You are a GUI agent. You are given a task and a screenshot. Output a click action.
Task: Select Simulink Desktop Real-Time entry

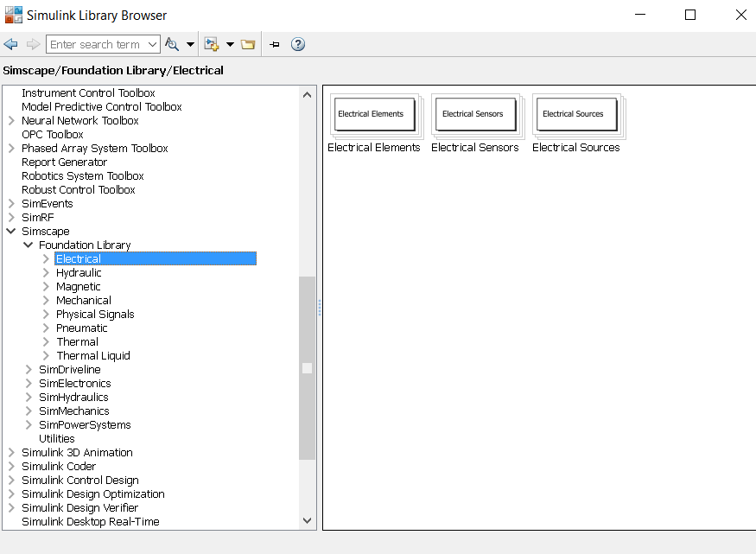click(x=91, y=522)
